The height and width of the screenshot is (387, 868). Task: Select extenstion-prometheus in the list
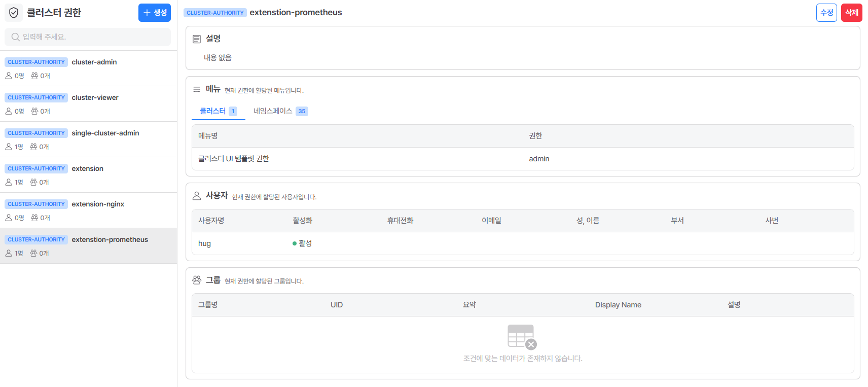(x=88, y=246)
